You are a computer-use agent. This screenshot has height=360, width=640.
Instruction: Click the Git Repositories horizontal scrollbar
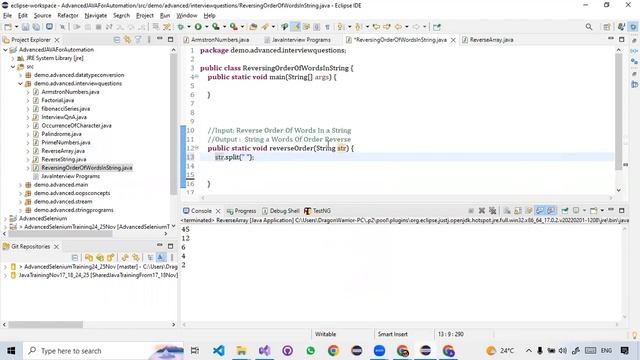pyautogui.click(x=46, y=324)
